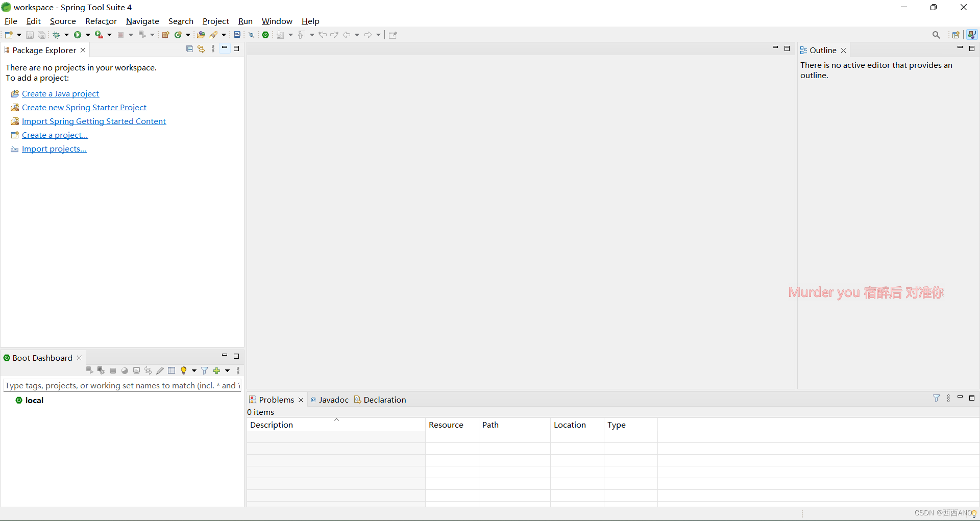Open the search magnifier at top right

tap(937, 34)
